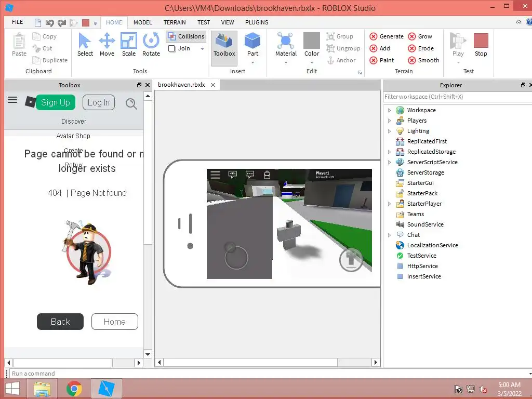The width and height of the screenshot is (532, 399).
Task: Switch to the TERRAIN ribbon tab
Action: (175, 22)
